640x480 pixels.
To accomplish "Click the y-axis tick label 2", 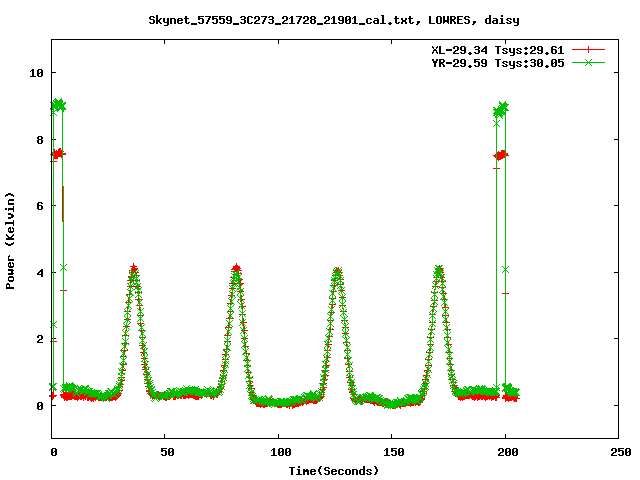I will tap(40, 339).
